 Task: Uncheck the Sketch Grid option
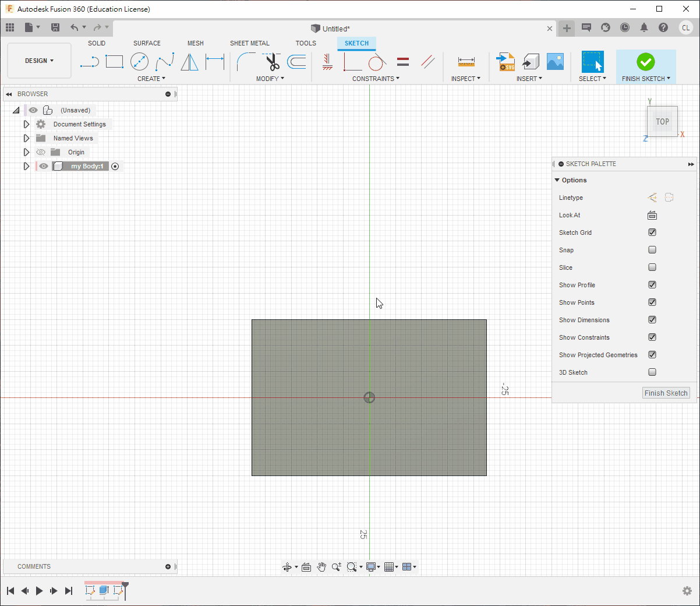point(652,232)
